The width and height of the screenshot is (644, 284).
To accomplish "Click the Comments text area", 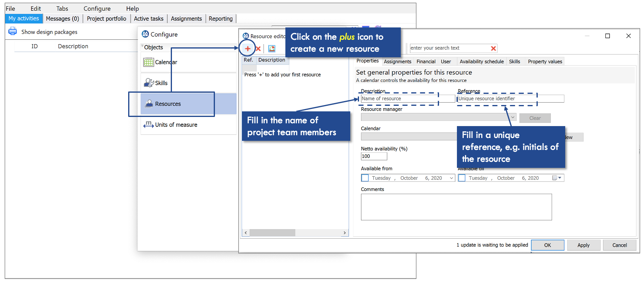I will [x=456, y=207].
